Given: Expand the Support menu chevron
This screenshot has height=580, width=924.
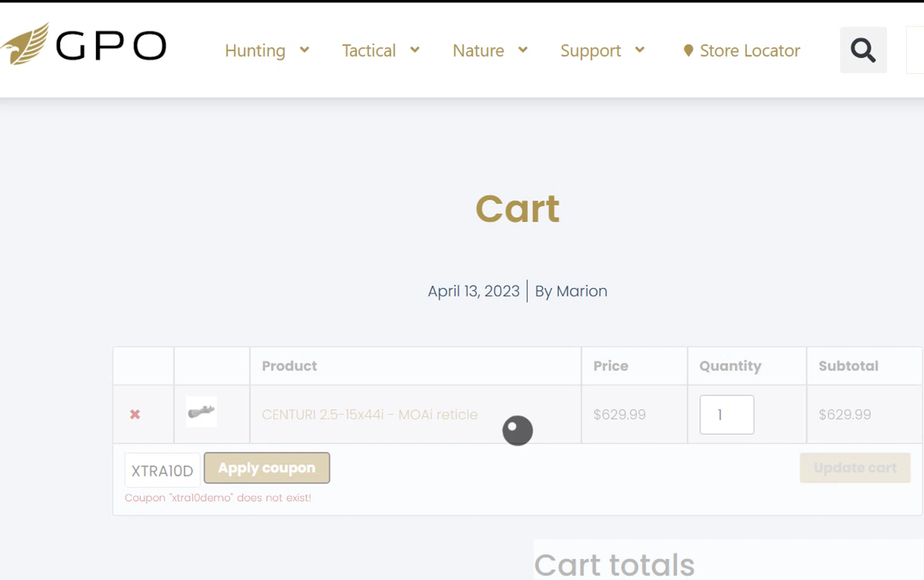Looking at the screenshot, I should pyautogui.click(x=639, y=50).
